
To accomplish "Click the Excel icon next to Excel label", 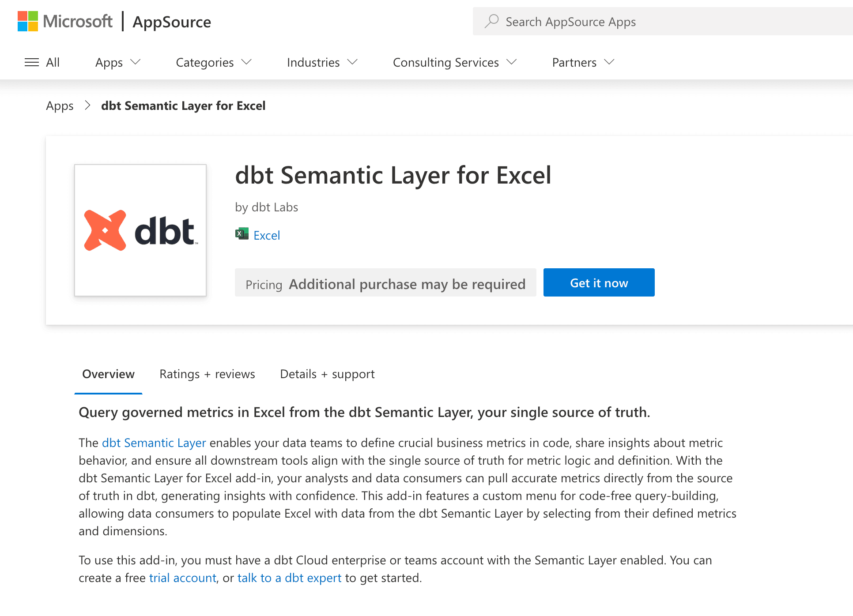I will [x=240, y=234].
